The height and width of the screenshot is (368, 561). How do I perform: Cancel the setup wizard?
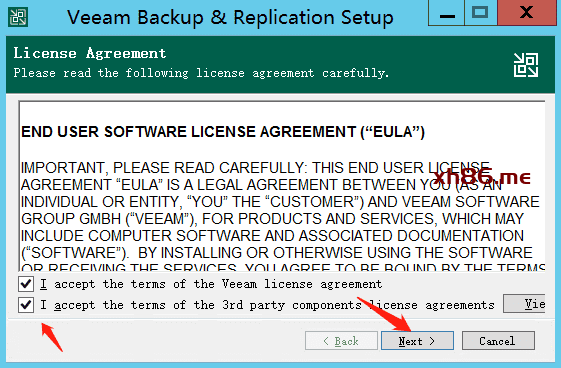click(x=498, y=340)
